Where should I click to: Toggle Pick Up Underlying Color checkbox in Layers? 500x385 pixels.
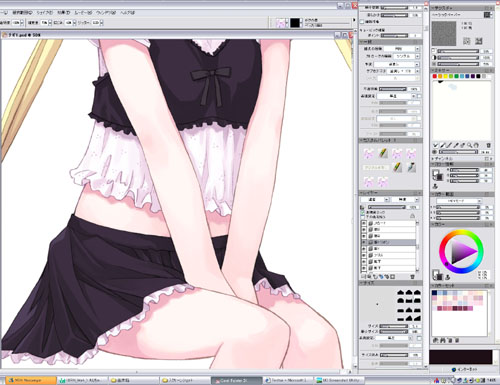tap(363, 217)
